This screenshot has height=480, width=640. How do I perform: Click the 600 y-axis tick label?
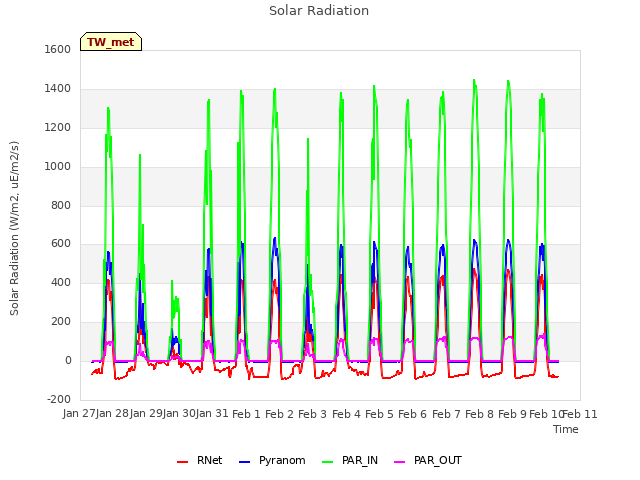pyautogui.click(x=61, y=244)
